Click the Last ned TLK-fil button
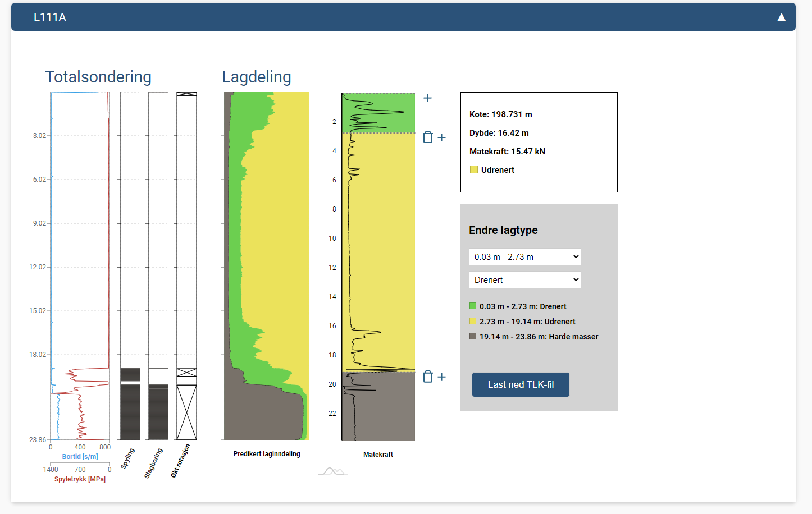812x514 pixels. point(521,385)
